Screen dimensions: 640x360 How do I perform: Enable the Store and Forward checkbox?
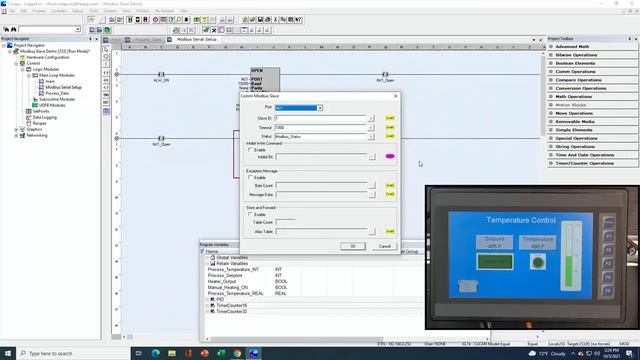(x=251, y=214)
